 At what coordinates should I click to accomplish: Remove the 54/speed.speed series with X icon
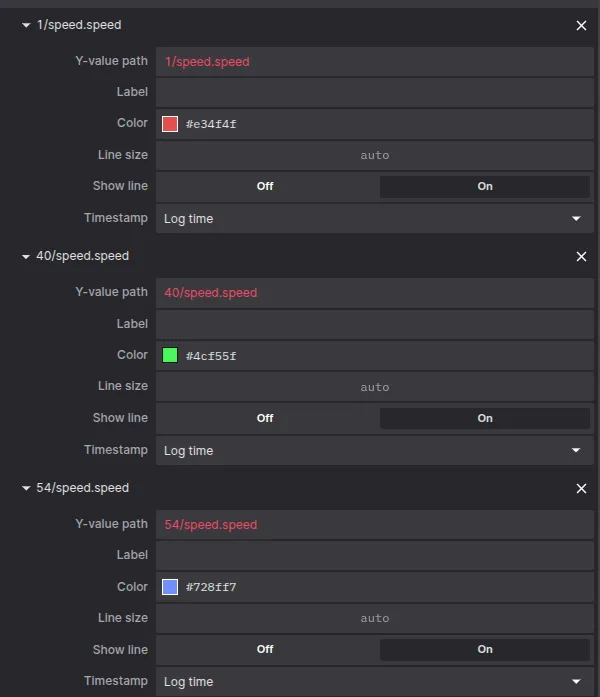point(581,489)
